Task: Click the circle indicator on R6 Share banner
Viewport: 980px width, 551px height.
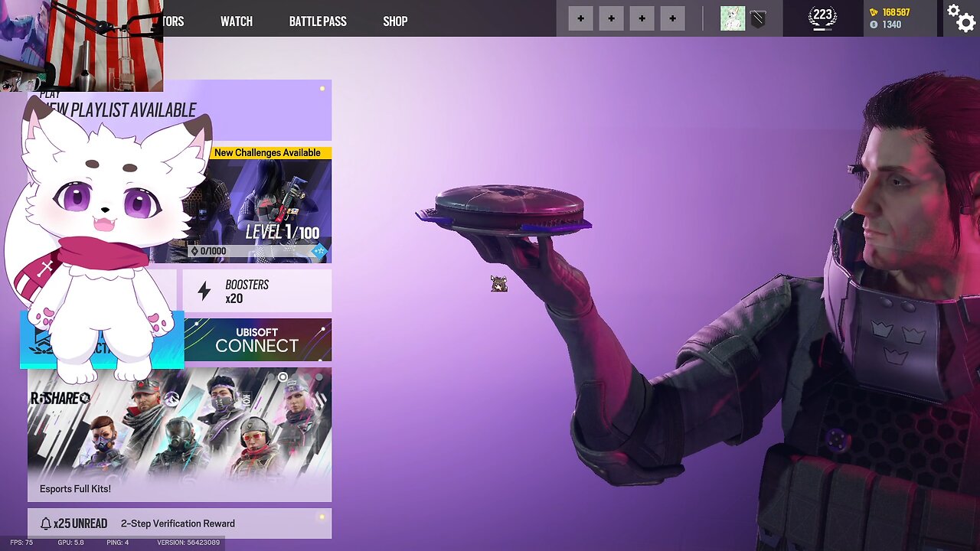Action: click(x=283, y=377)
